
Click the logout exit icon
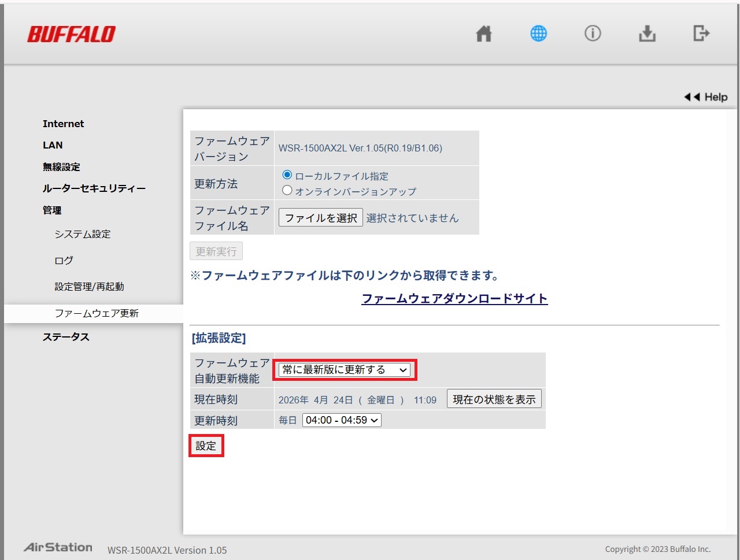pyautogui.click(x=701, y=34)
